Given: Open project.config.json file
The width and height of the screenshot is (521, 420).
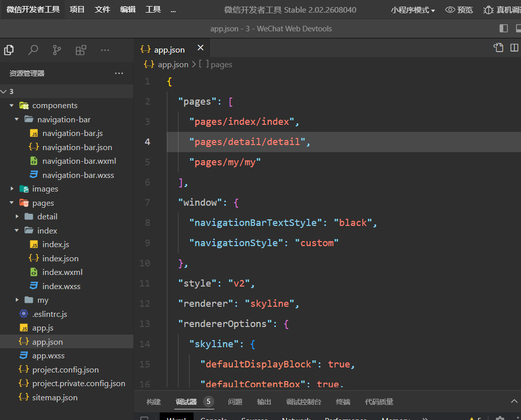Looking at the screenshot, I should click(x=67, y=370).
